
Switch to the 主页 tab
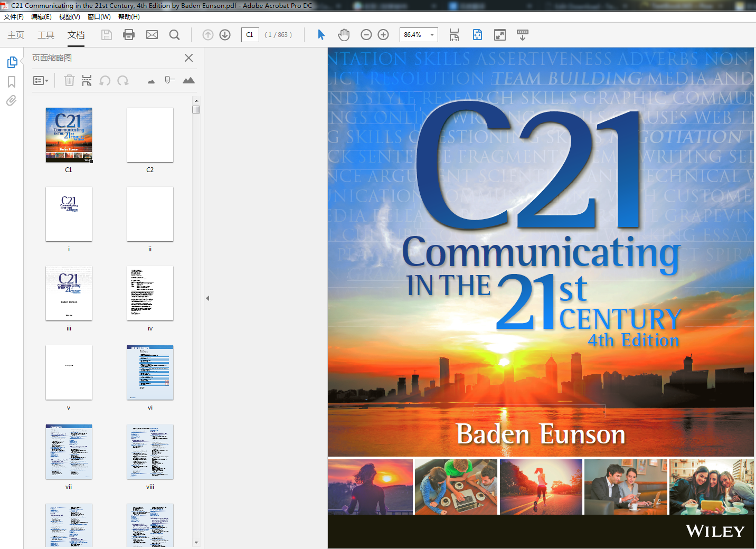click(x=16, y=35)
